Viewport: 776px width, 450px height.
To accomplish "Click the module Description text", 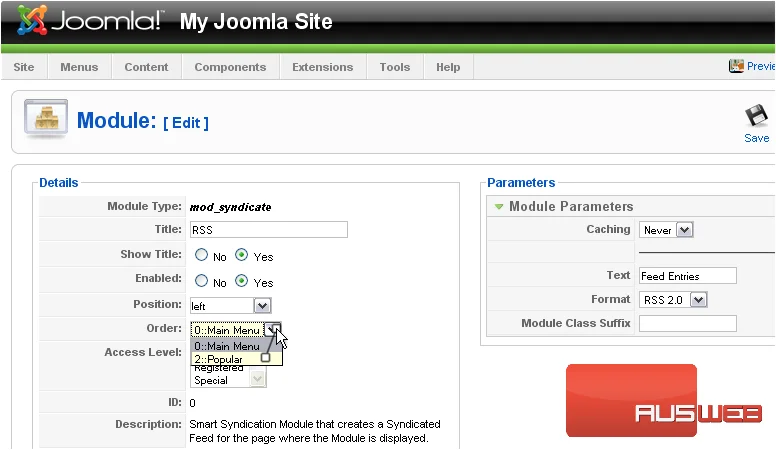I will (x=315, y=431).
